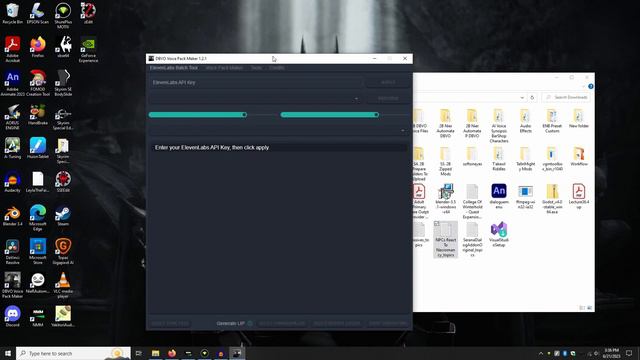Viewport: 640px width, 360px height.
Task: Switch to the Voice Pack Maker tab
Action: tap(224, 68)
